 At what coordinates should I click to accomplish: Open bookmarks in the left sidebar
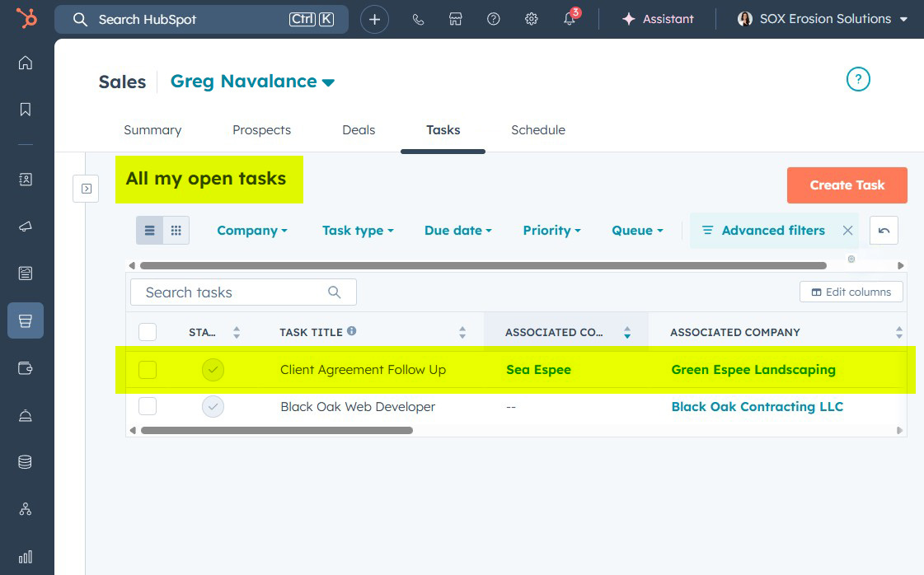[x=26, y=109]
